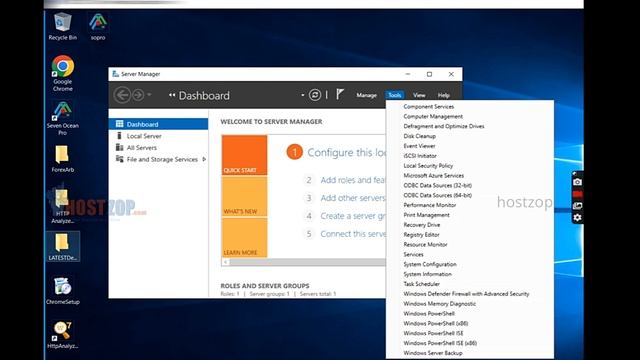640x360 pixels.
Task: Open the Help menu
Action: (x=443, y=95)
